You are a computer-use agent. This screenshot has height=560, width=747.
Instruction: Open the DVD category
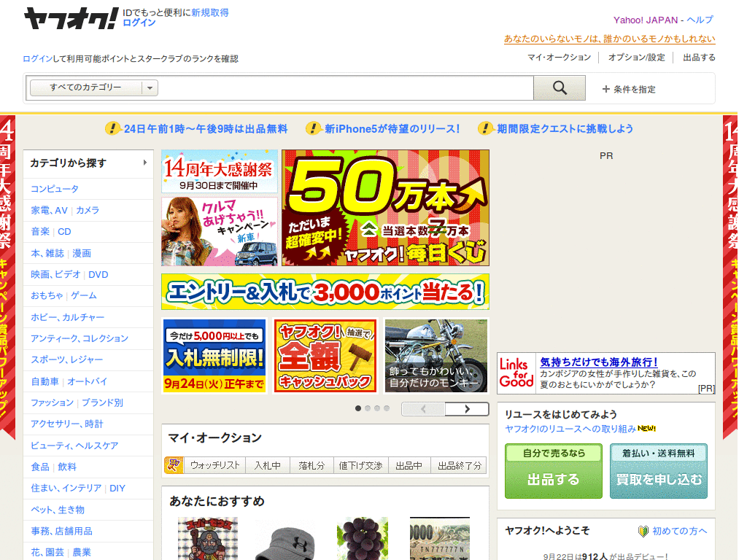click(98, 274)
